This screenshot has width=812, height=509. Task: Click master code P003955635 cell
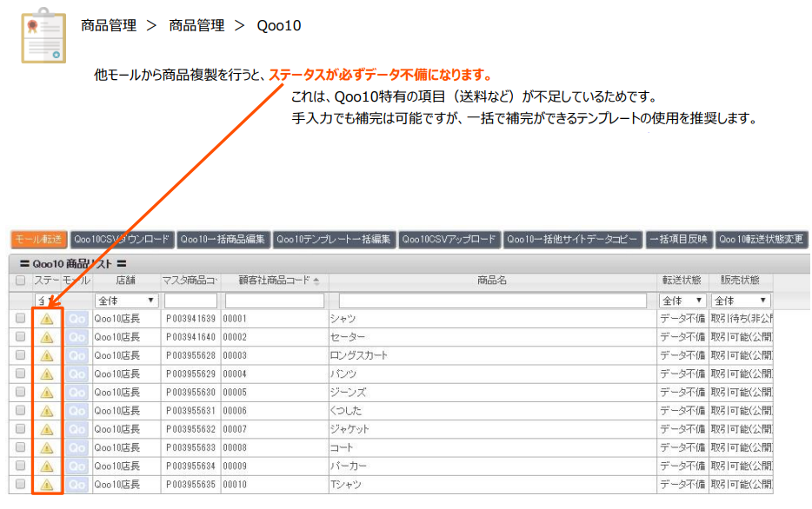click(x=190, y=485)
